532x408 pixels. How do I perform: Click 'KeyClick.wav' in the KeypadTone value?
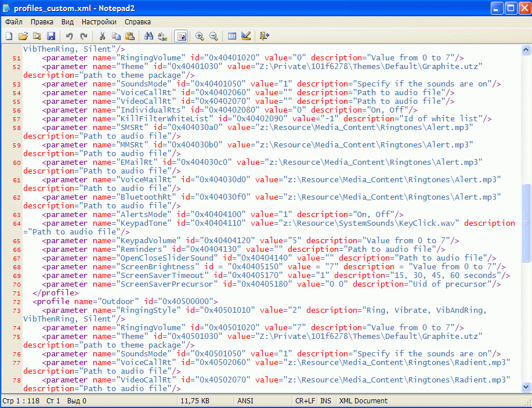(x=427, y=223)
